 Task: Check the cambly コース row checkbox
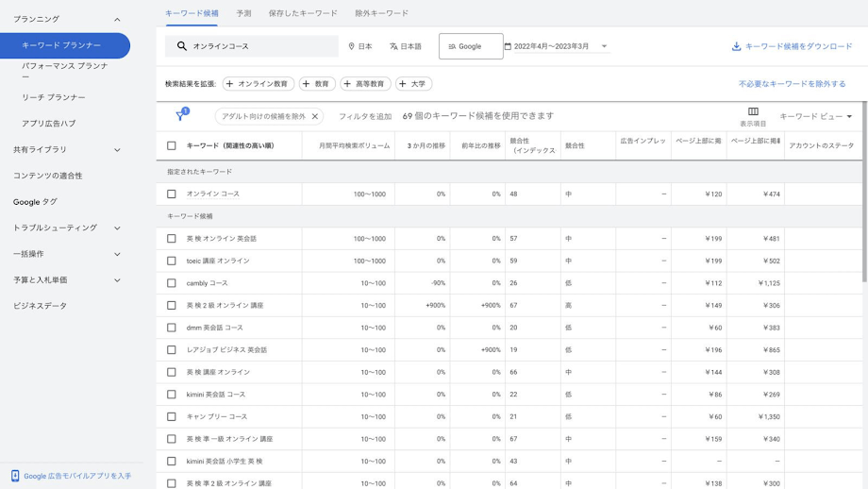coord(172,283)
